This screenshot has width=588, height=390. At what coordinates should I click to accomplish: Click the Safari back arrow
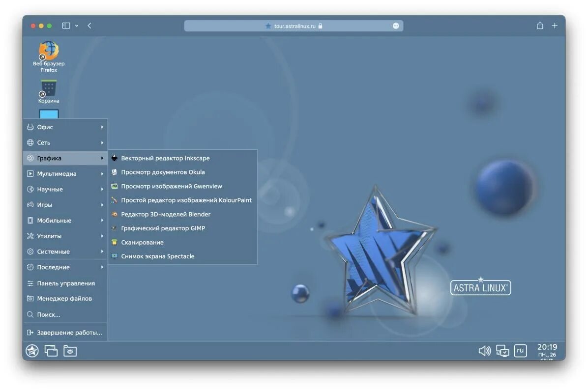pos(89,26)
